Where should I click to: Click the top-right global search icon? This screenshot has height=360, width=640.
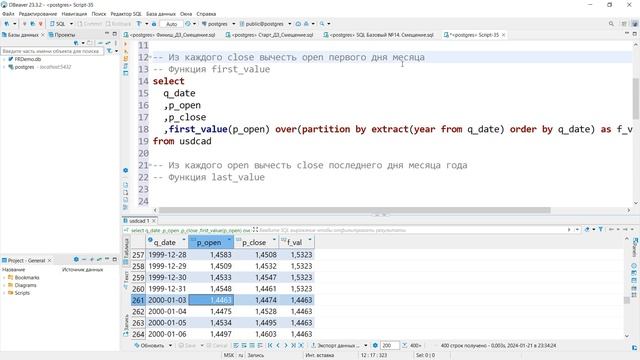pyautogui.click(x=611, y=24)
